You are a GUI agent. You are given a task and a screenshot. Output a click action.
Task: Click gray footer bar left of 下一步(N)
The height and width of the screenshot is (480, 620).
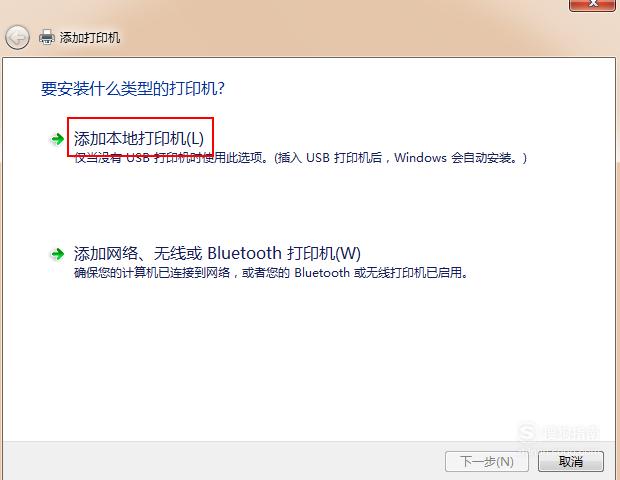pyautogui.click(x=221, y=461)
